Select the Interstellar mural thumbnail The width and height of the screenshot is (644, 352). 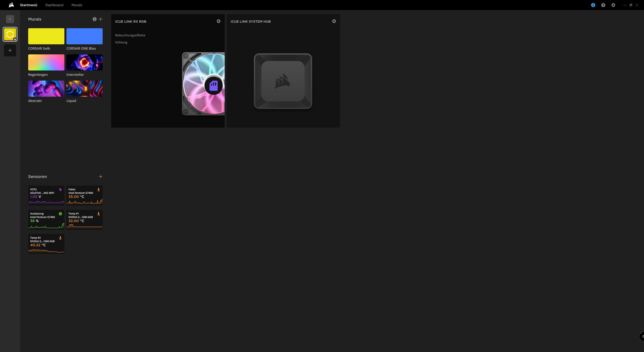tap(84, 62)
